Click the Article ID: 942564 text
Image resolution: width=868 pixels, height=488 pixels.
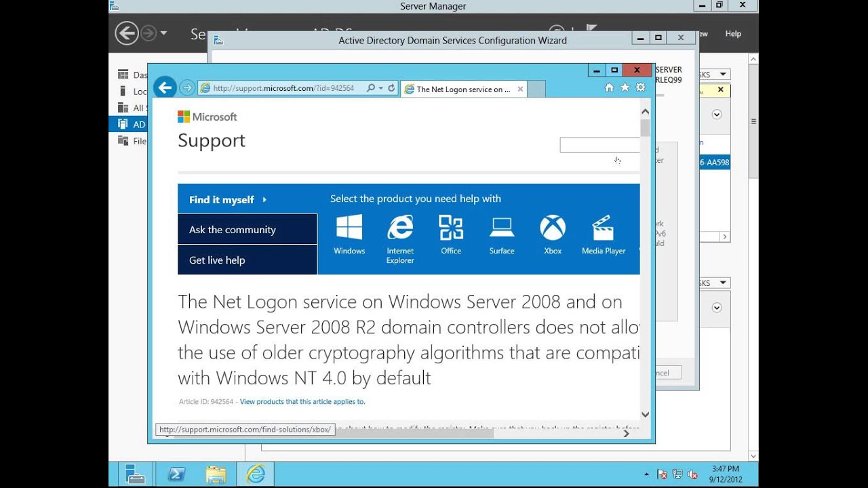tap(206, 401)
